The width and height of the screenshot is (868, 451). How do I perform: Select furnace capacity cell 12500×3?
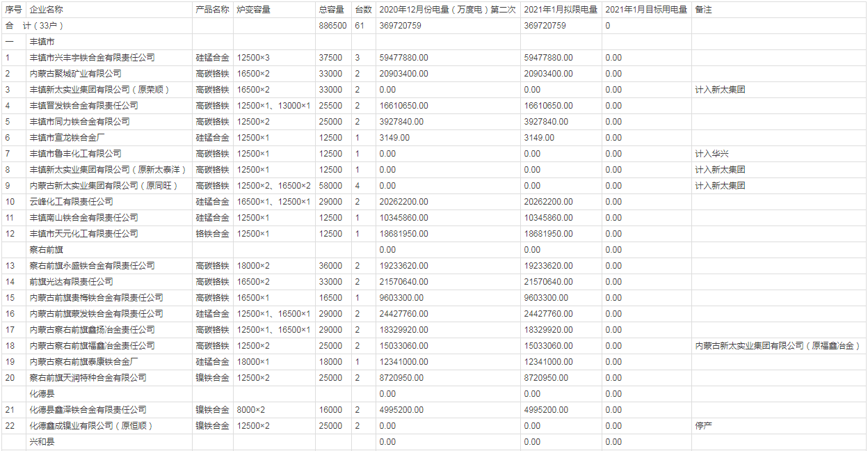pos(253,58)
